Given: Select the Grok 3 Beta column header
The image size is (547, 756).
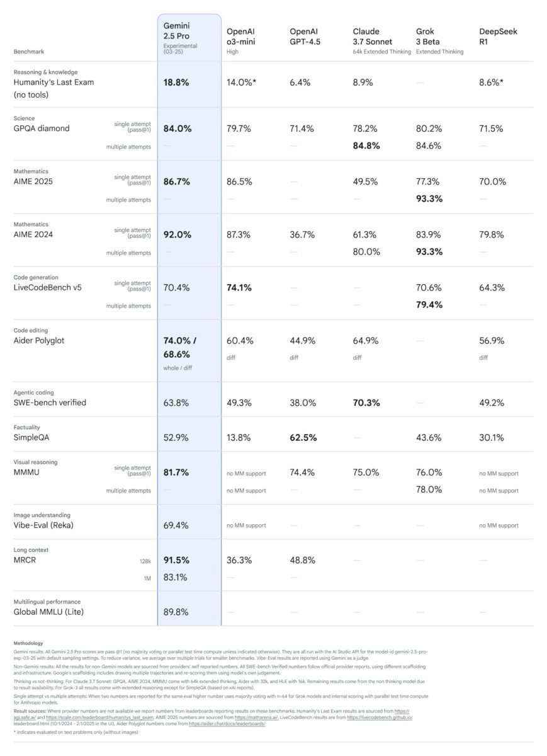Looking at the screenshot, I should (439, 40).
